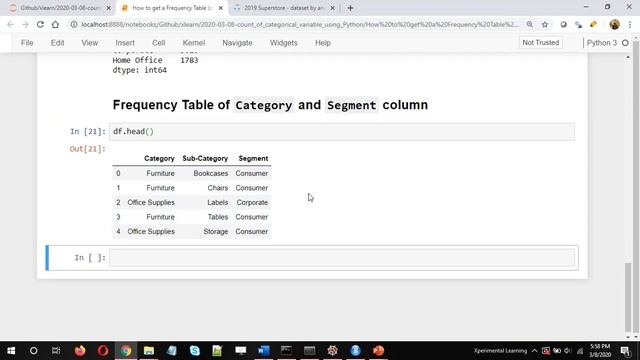This screenshot has height=360, width=640.
Task: Click the Category column header
Action: 159,158
